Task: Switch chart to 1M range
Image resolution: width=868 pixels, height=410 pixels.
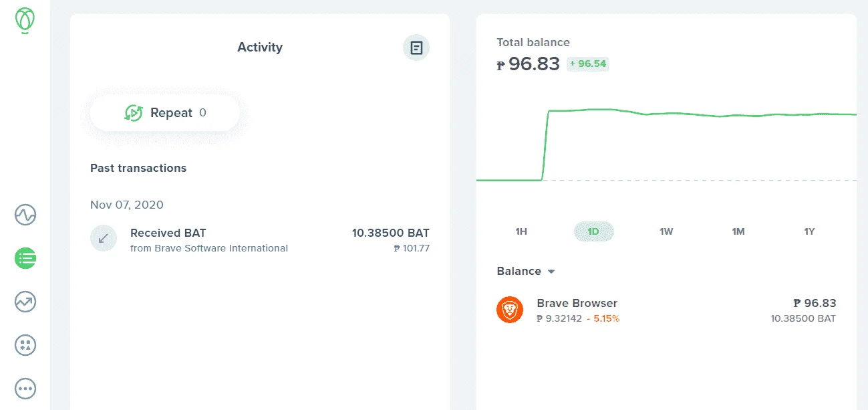Action: pyautogui.click(x=738, y=231)
